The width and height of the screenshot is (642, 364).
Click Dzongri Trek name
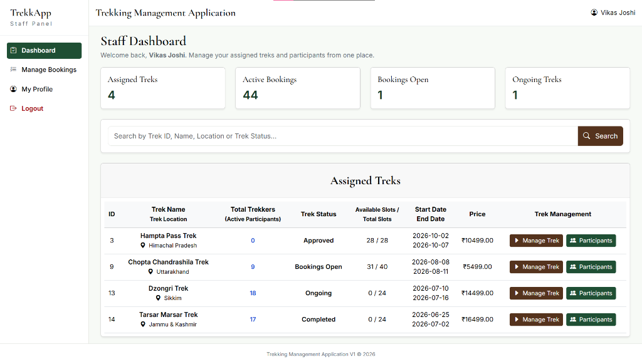[168, 288]
